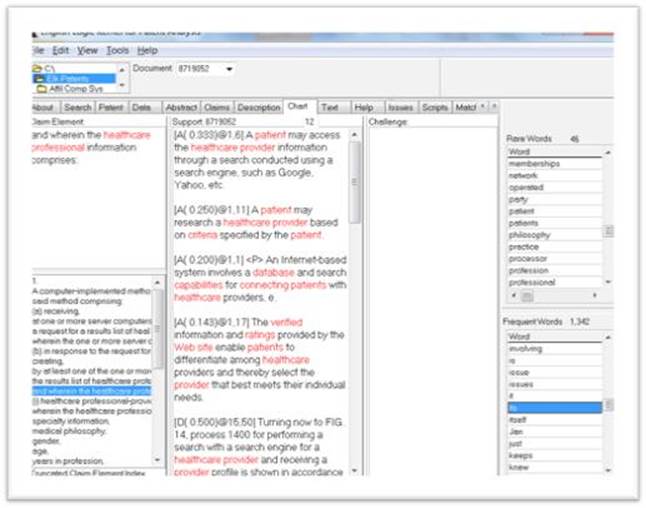Click the tab strip scroll-right arrow

pos(494,107)
